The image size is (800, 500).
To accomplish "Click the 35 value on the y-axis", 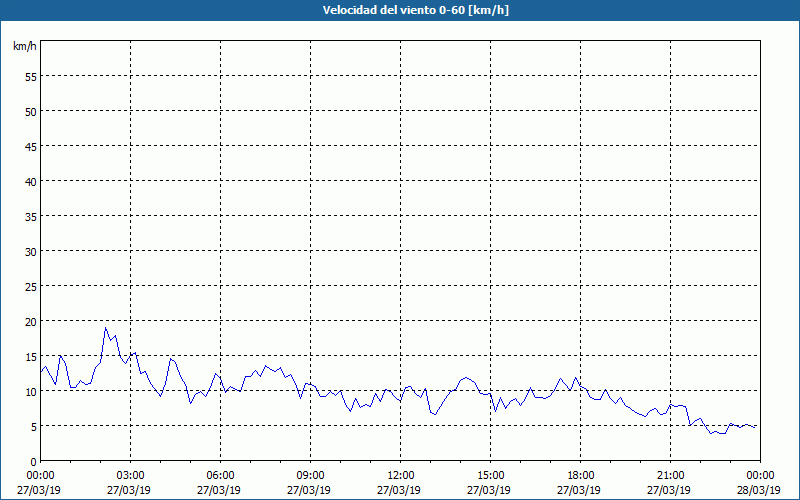I will pyautogui.click(x=31, y=217).
